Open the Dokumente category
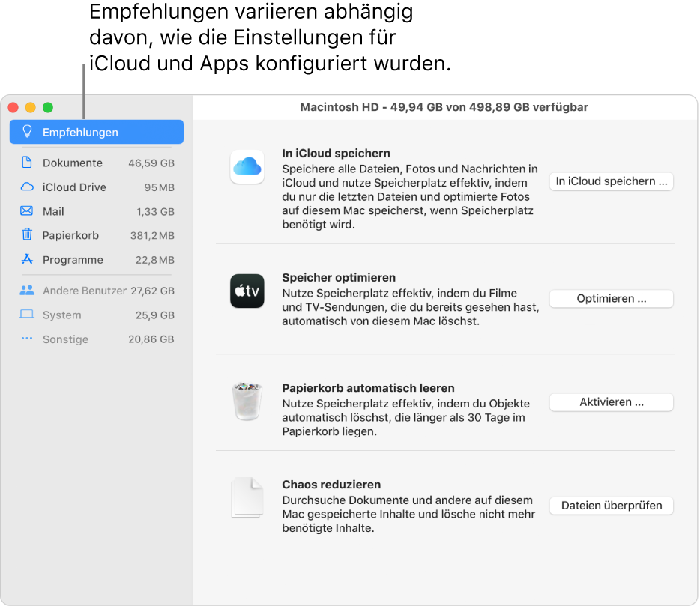 coord(97,163)
